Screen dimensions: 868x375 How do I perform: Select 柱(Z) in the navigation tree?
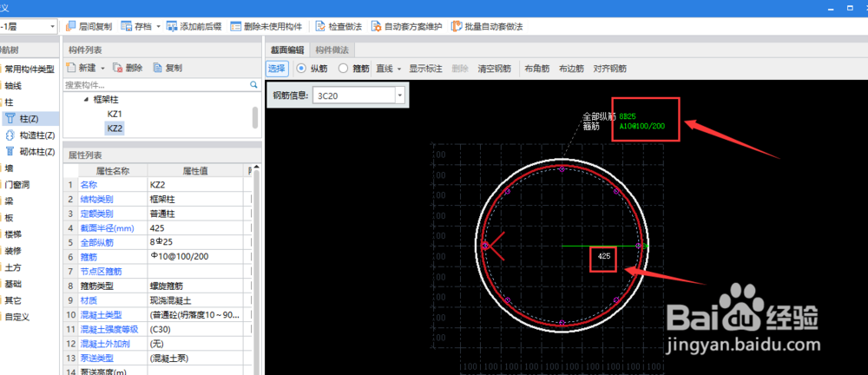tap(30, 119)
